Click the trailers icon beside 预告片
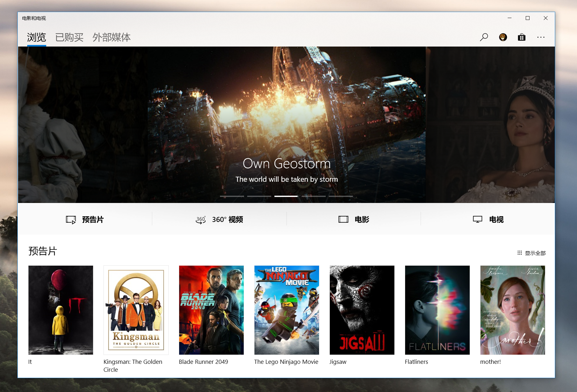The width and height of the screenshot is (577, 392). click(71, 219)
